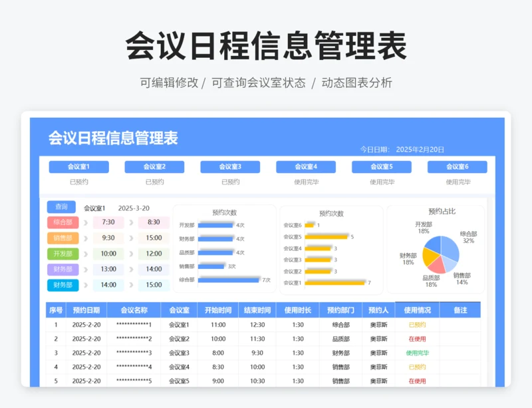
Task: Select the purple 财务部 department tag
Action: 63,270
